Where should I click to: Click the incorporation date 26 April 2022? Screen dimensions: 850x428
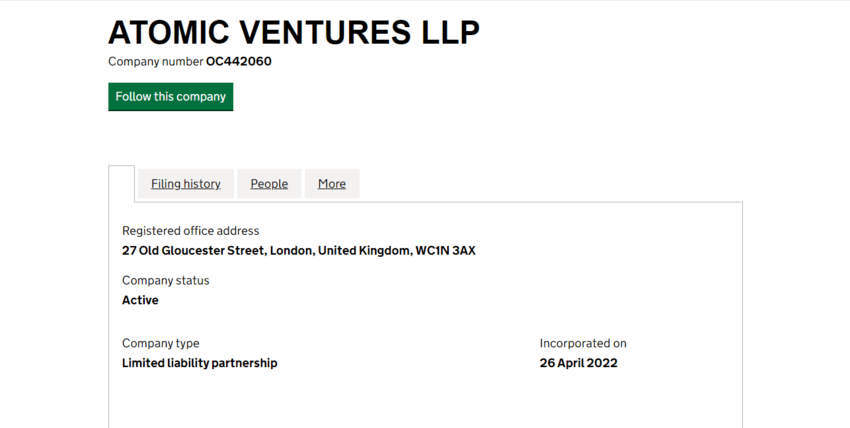coord(578,363)
